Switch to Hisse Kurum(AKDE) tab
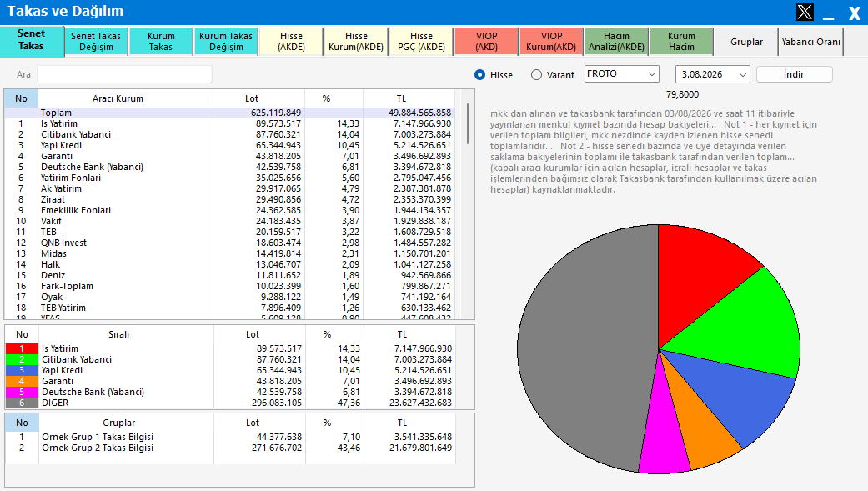868x491 pixels. coord(356,42)
